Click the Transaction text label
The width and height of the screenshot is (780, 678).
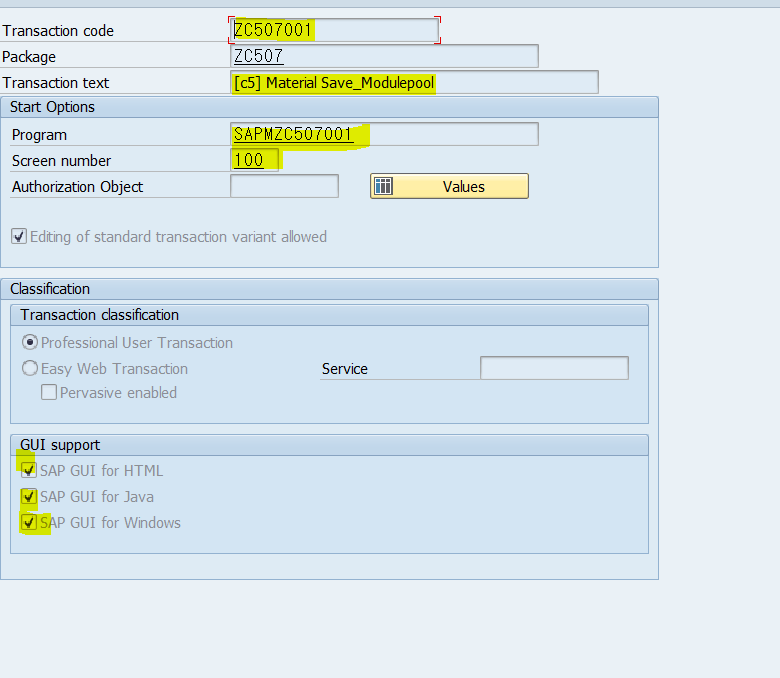tap(56, 83)
